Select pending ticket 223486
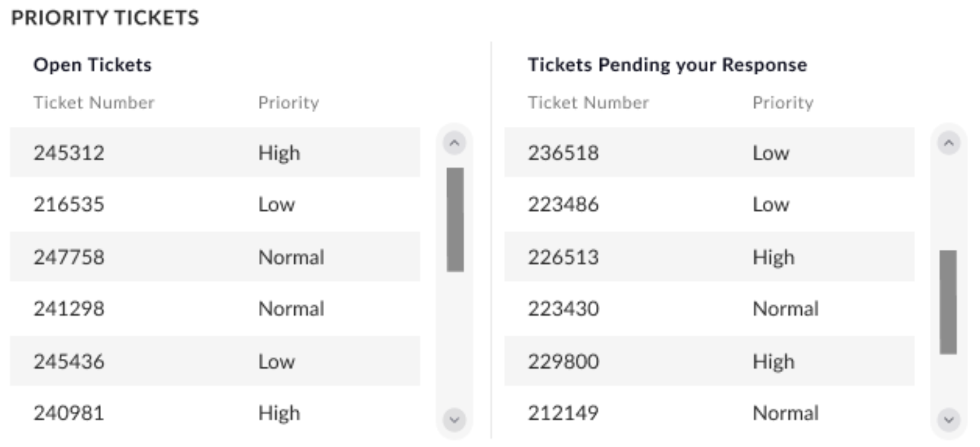This screenshot has width=980, height=447. [x=563, y=204]
